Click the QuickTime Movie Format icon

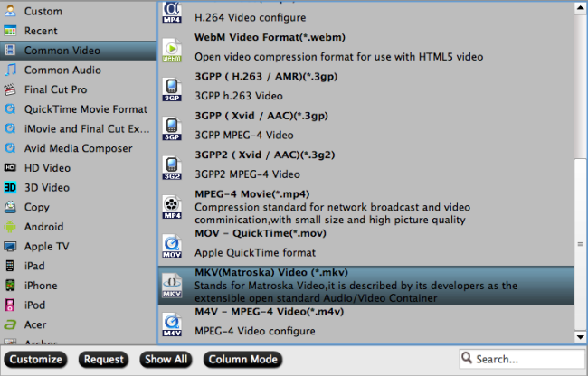click(x=10, y=109)
